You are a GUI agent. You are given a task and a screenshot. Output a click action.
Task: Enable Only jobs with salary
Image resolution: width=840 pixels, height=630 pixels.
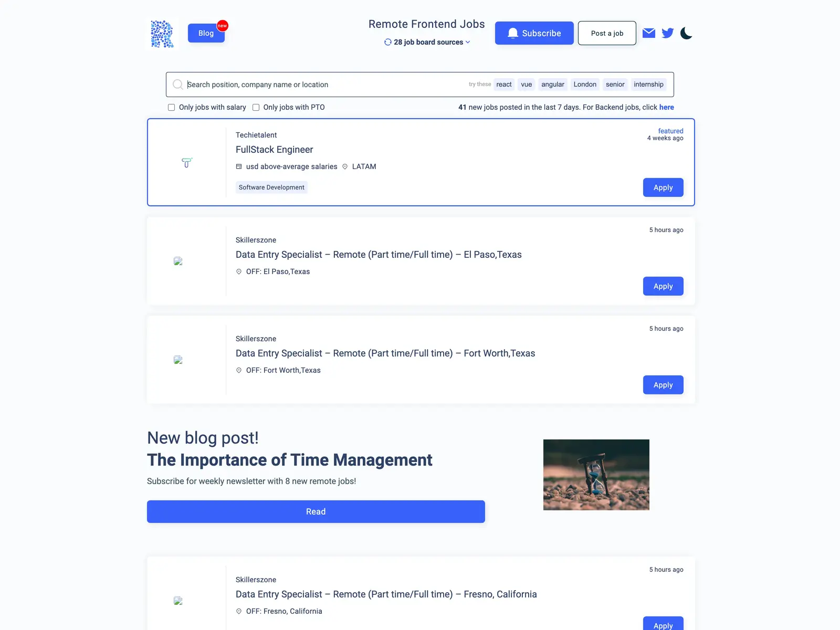pyautogui.click(x=171, y=107)
